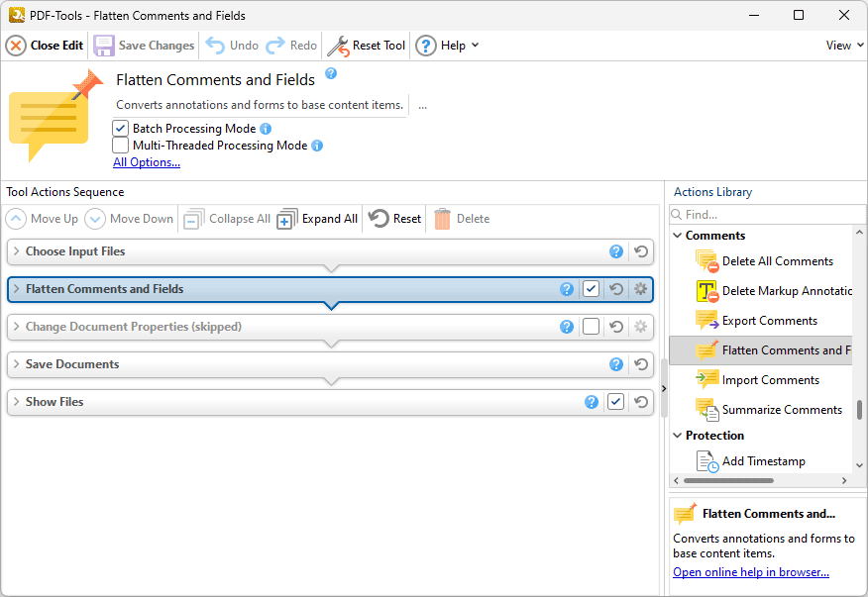
Task: Open help for Choose Input Files
Action: [616, 251]
